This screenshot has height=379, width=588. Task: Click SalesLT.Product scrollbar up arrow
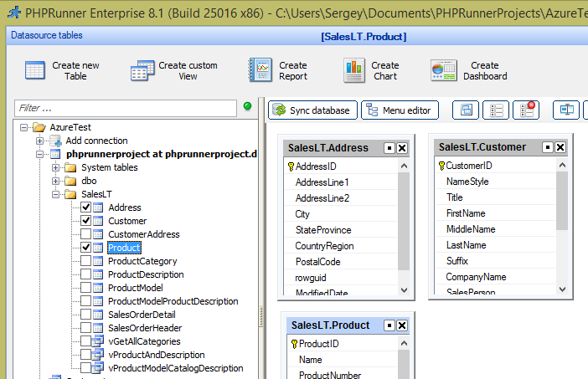(404, 343)
